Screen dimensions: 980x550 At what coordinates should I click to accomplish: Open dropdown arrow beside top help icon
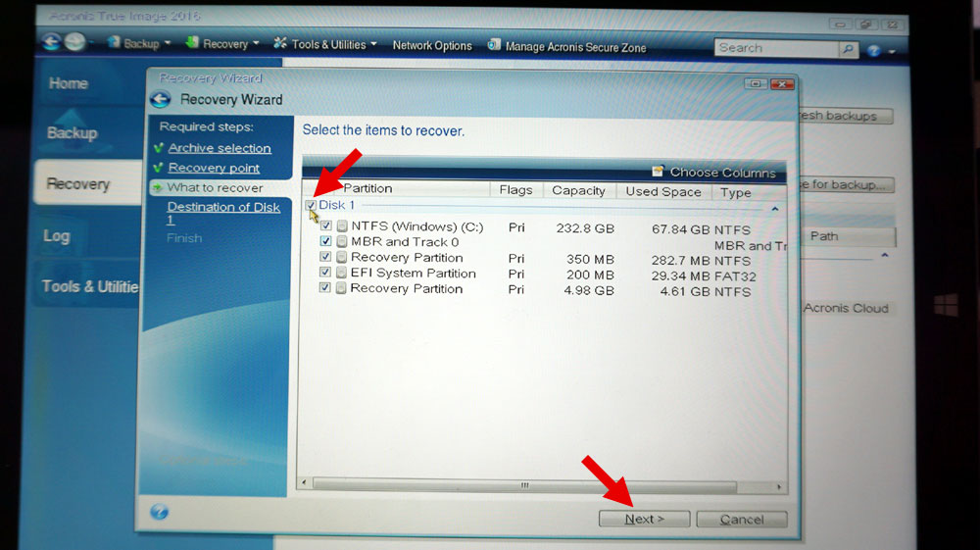point(892,52)
